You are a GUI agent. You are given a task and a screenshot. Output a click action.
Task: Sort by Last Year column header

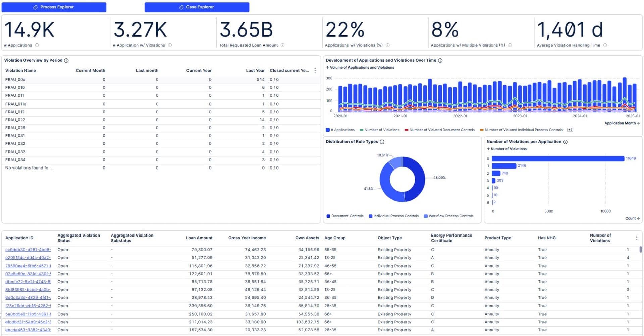(x=255, y=71)
